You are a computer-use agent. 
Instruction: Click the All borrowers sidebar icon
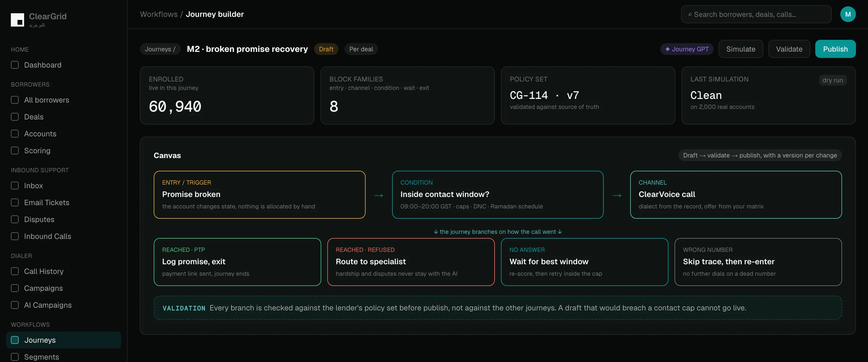tap(15, 100)
